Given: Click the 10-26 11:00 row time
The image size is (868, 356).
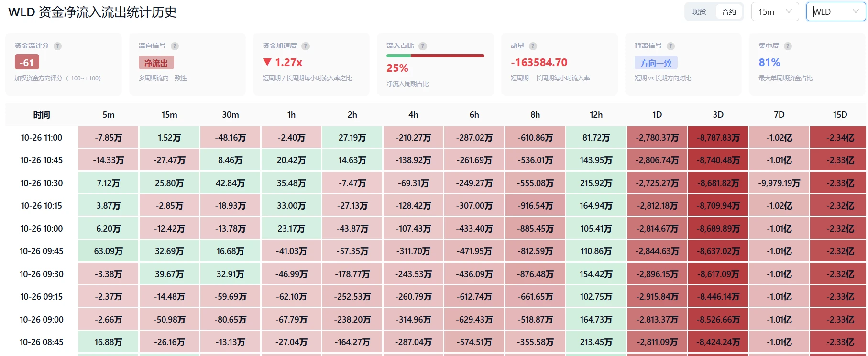Looking at the screenshot, I should (42, 138).
